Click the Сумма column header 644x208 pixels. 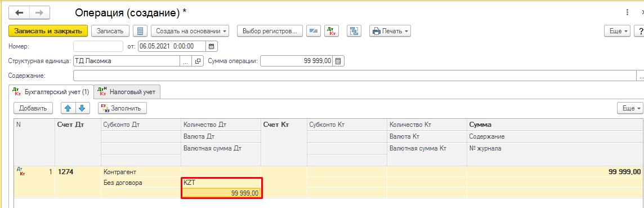tap(555, 125)
